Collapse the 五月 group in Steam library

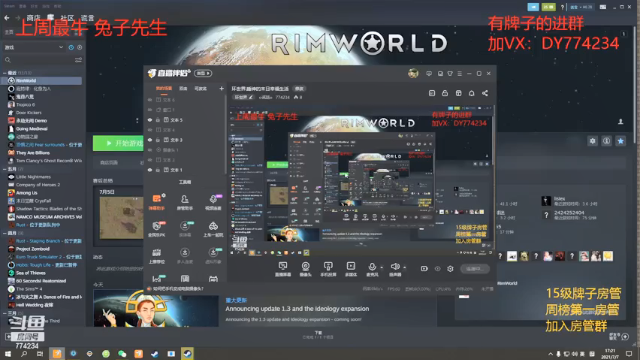point(4,169)
